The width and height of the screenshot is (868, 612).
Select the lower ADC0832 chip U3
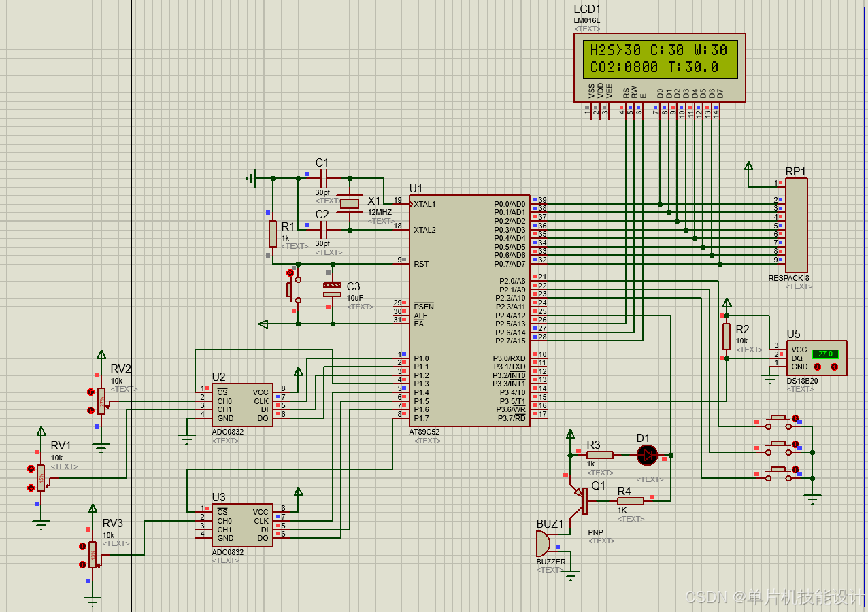[x=242, y=524]
